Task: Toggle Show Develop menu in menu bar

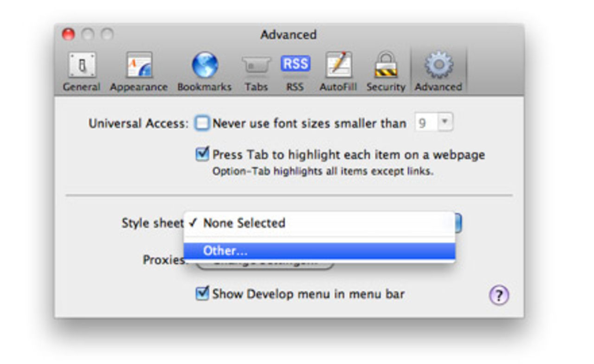Action: (202, 294)
